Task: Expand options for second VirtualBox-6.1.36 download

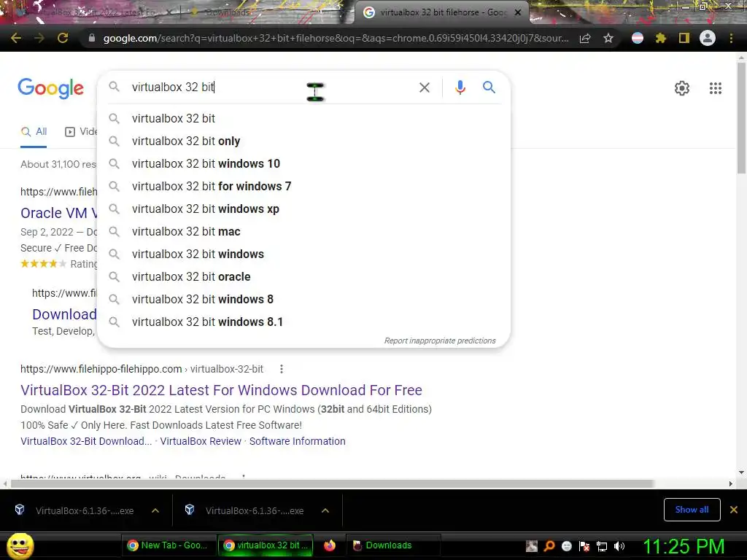Action: coord(325,510)
